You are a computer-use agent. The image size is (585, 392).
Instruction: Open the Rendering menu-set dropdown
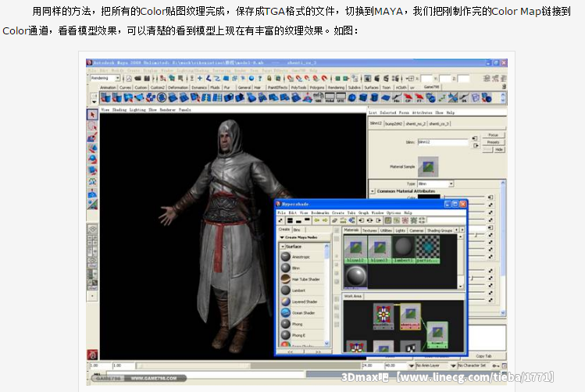point(105,78)
